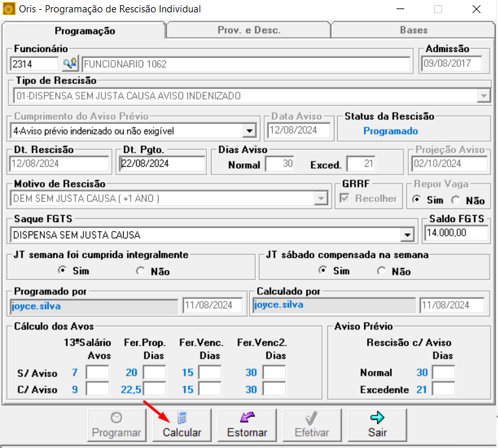
Task: Click the Sair exit button
Action: point(377,425)
